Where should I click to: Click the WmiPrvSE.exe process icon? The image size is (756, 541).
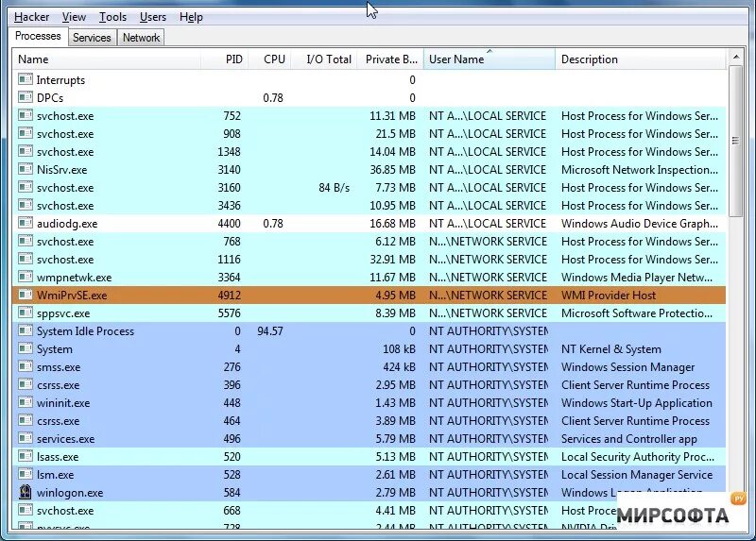click(x=26, y=295)
